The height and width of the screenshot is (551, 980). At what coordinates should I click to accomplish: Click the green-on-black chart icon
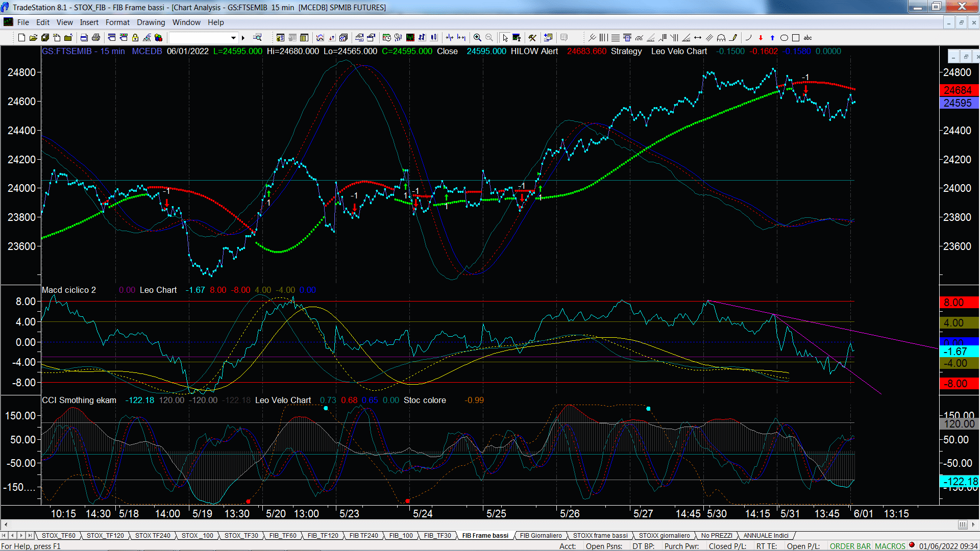click(410, 38)
